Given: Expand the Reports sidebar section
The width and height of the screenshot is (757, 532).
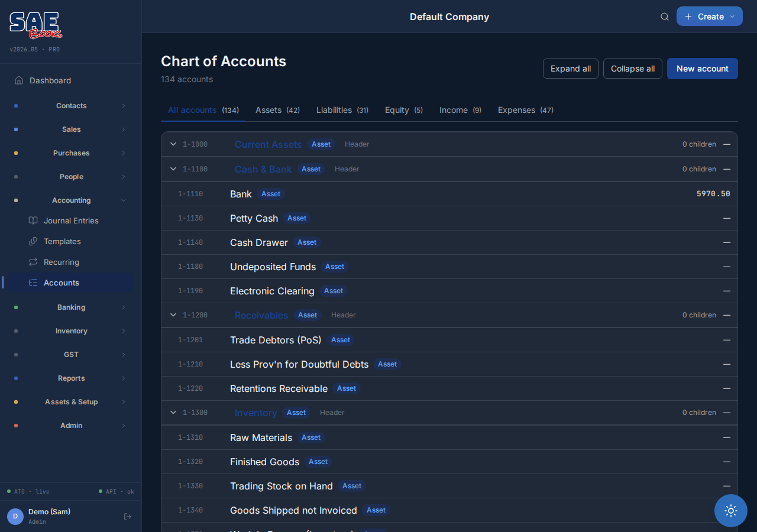Looking at the screenshot, I should pos(71,378).
